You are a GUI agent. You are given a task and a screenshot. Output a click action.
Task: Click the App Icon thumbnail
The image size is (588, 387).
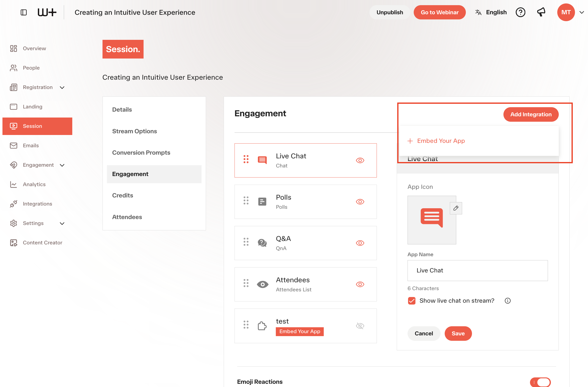click(432, 220)
